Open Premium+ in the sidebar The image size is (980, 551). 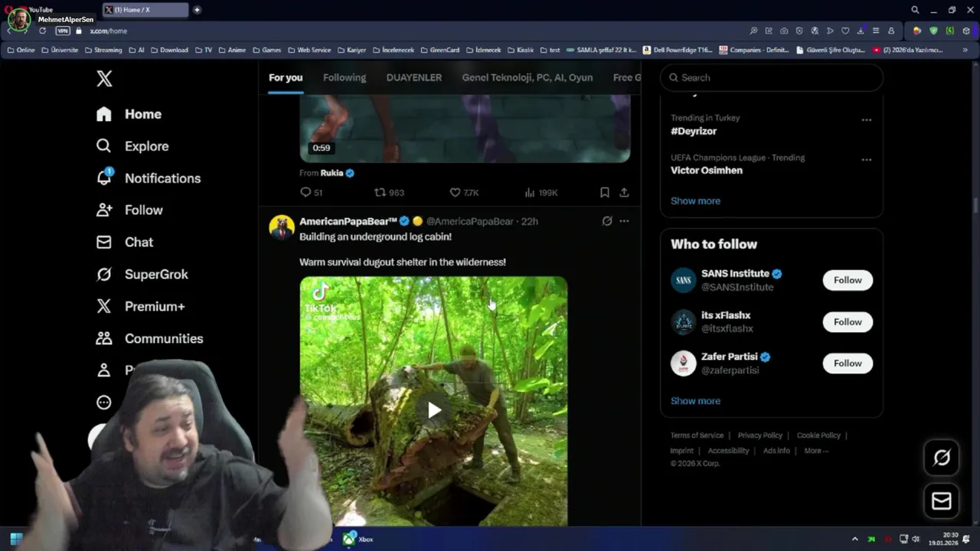(x=140, y=306)
